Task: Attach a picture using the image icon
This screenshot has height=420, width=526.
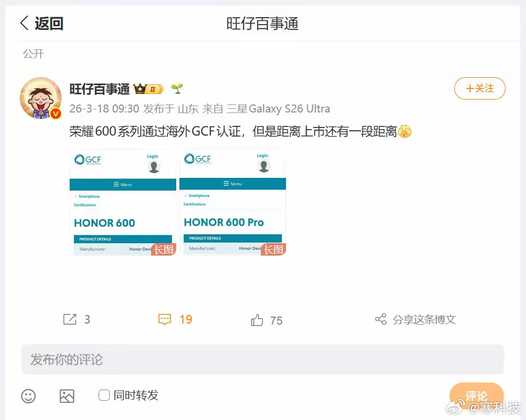Action: 67,396
